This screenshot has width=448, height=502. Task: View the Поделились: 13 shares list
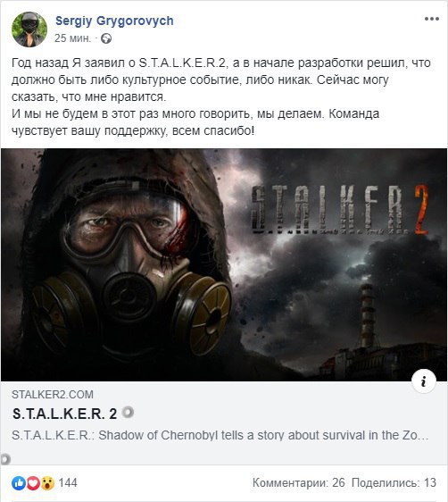click(394, 482)
